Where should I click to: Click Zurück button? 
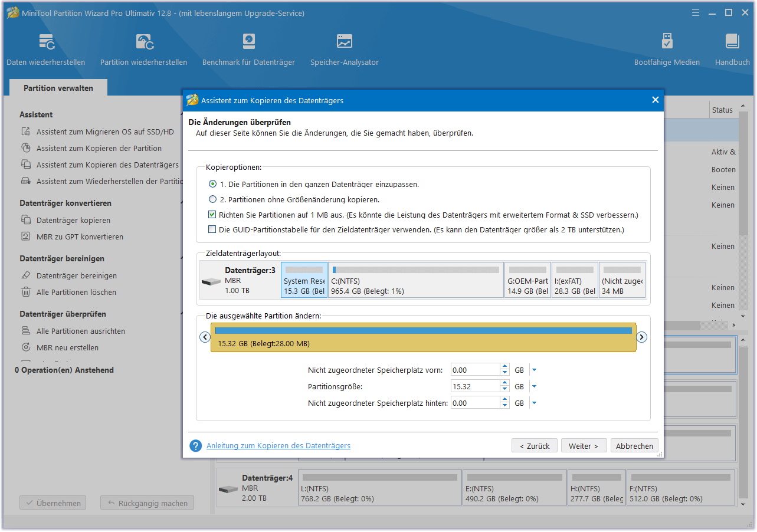tap(535, 446)
